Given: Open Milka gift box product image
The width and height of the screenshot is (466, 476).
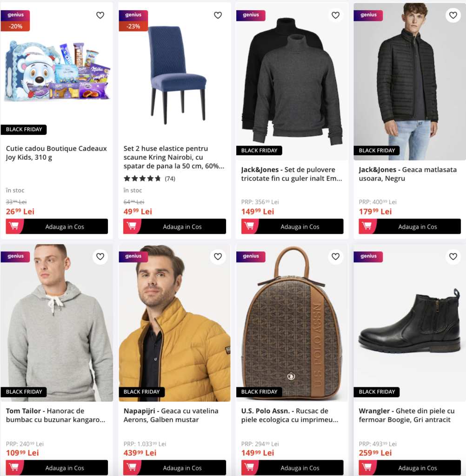Looking at the screenshot, I should 57,71.
